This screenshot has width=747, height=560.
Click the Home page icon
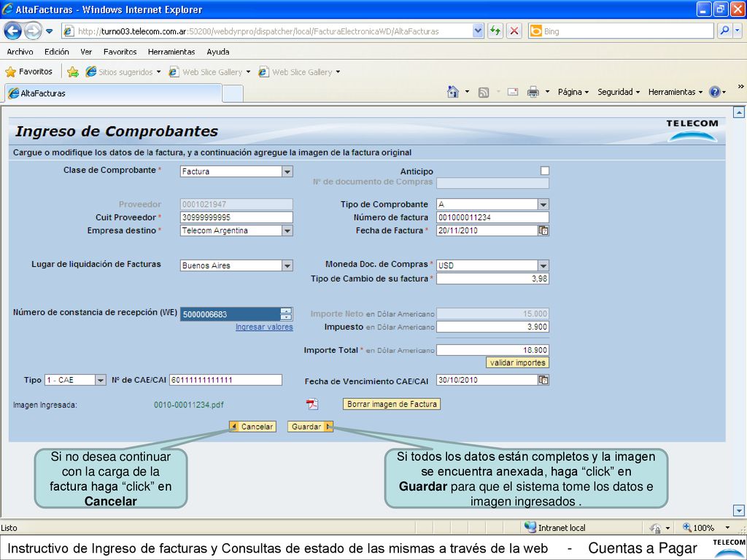[453, 91]
